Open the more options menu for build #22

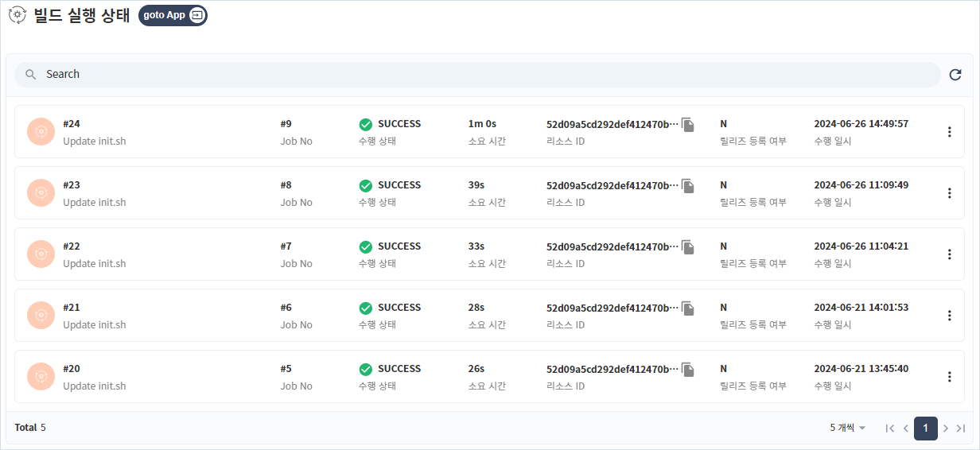(x=949, y=254)
